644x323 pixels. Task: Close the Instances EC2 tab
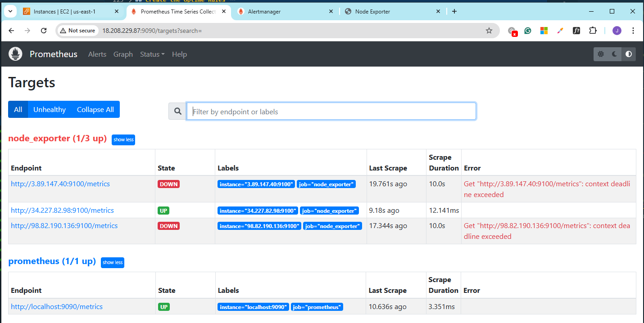click(117, 11)
